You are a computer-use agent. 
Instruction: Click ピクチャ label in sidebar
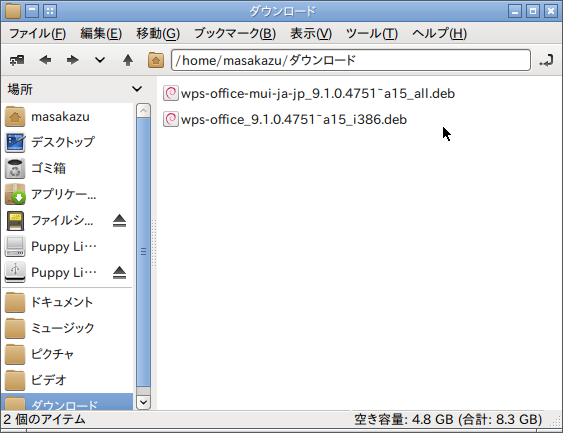click(x=52, y=354)
